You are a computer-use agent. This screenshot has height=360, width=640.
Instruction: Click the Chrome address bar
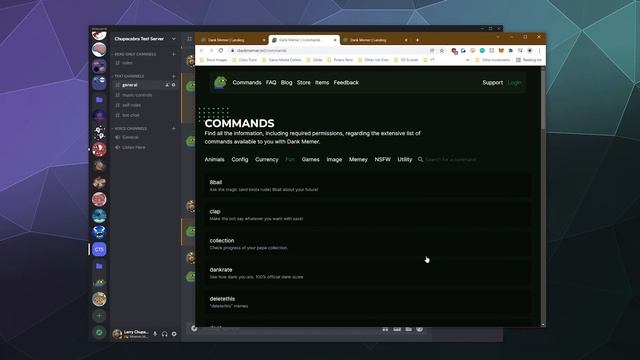(x=331, y=51)
